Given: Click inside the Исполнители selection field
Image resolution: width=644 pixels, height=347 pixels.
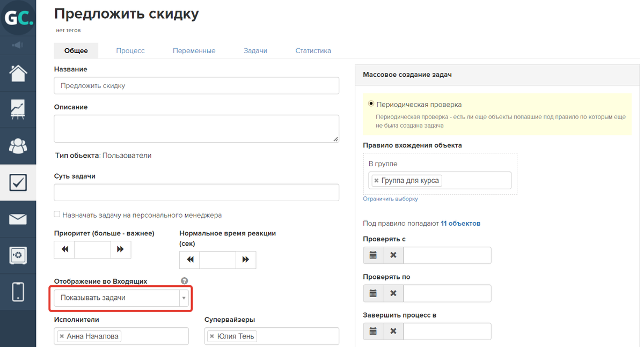Looking at the screenshot, I should click(x=121, y=336).
